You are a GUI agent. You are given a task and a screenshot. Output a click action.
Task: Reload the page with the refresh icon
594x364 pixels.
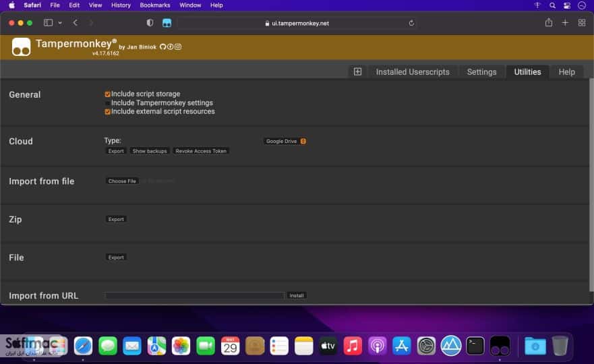tap(411, 23)
